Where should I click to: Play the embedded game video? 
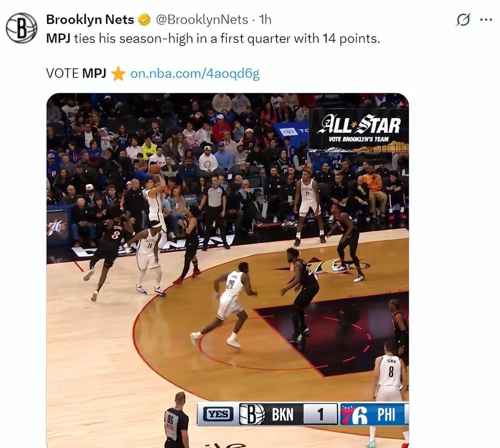tap(227, 270)
